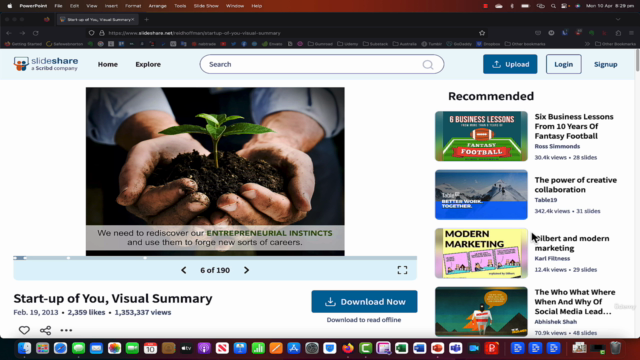
Task: Advance to next slide arrow
Action: (x=247, y=270)
